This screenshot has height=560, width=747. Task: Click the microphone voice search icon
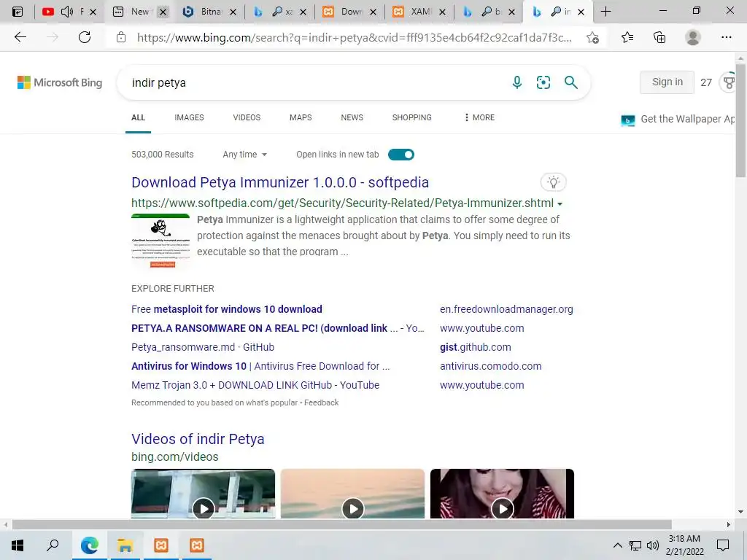tap(517, 82)
